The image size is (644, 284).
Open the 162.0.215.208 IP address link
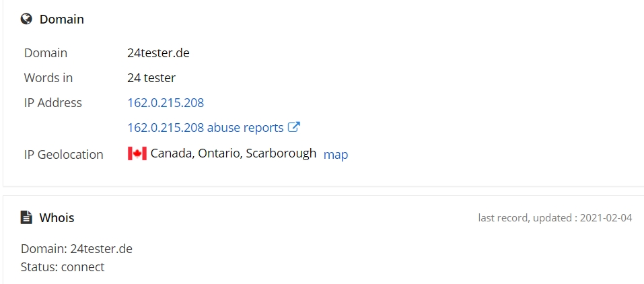pos(166,102)
